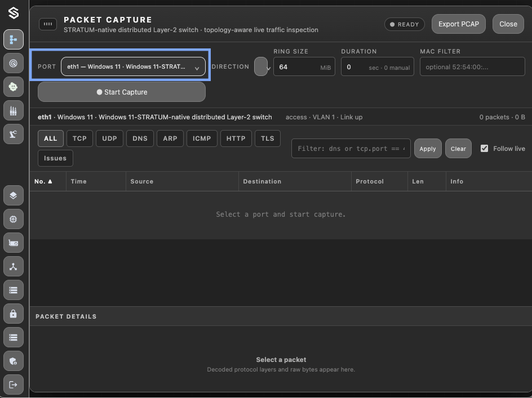Open the PORT dropdown showing eth1
This screenshot has height=398, width=532.
[x=134, y=66]
